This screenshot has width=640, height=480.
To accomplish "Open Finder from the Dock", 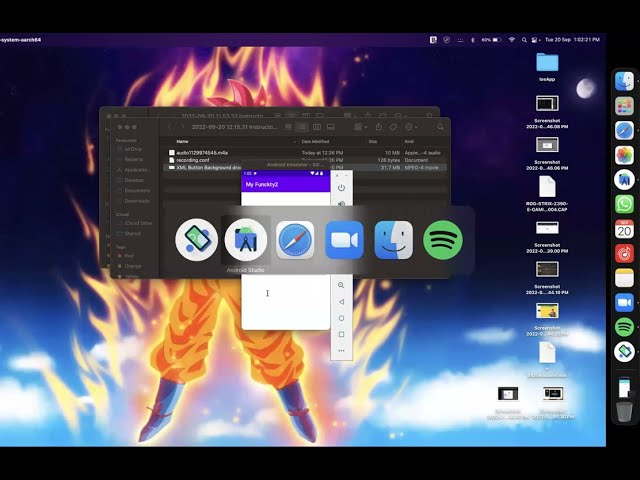I will point(624,81).
